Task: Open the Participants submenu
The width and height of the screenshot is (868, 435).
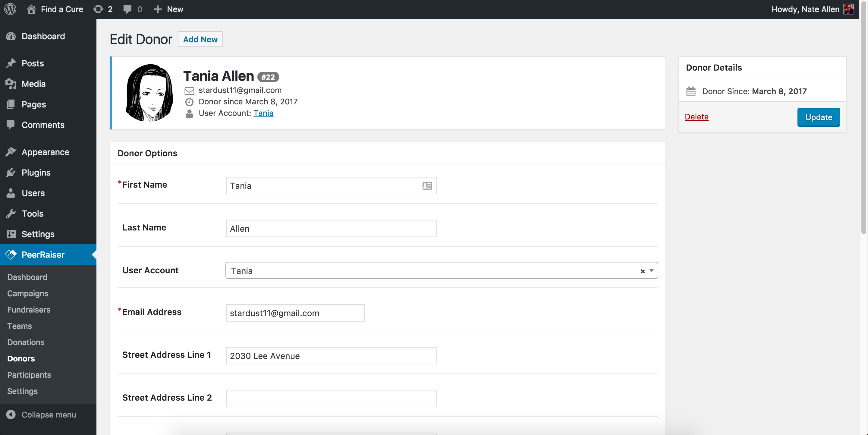Action: (x=29, y=375)
